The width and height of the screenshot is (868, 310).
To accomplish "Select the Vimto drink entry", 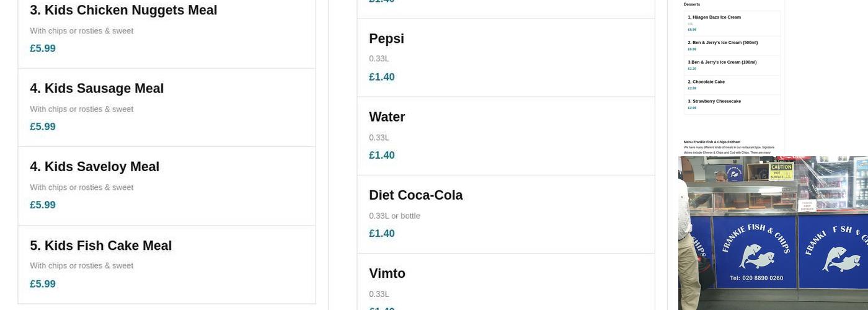I will (387, 273).
